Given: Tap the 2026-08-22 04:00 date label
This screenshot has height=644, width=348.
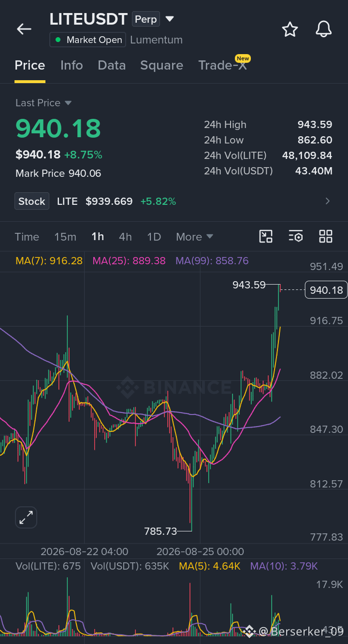Looking at the screenshot, I should [85, 552].
